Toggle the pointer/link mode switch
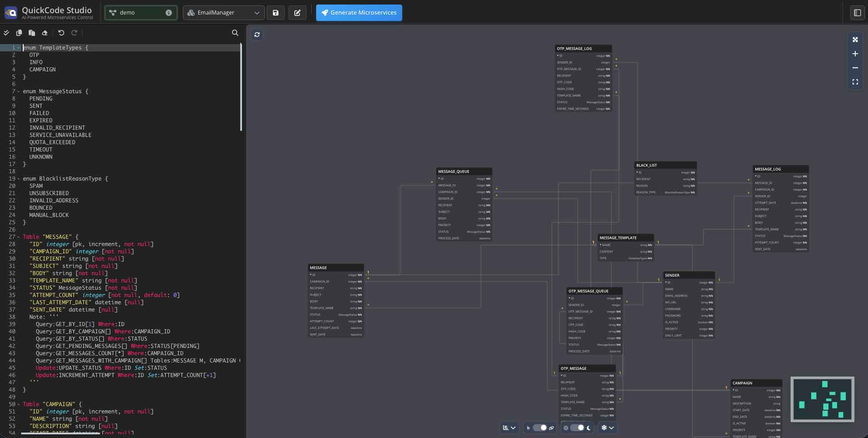 pos(540,428)
